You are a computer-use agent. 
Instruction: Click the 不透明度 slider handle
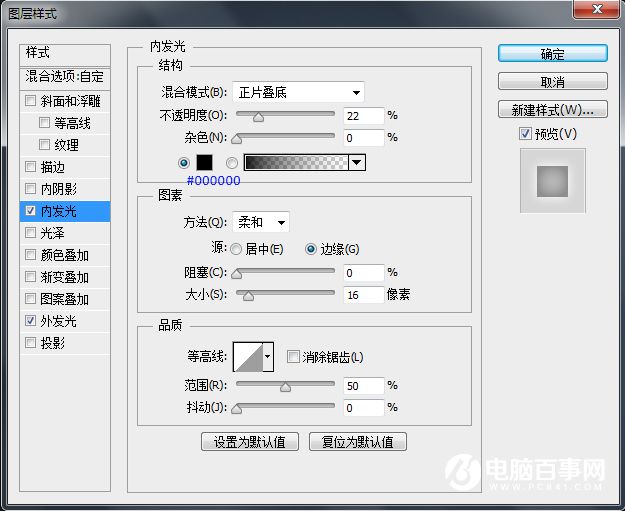pyautogui.click(x=258, y=117)
